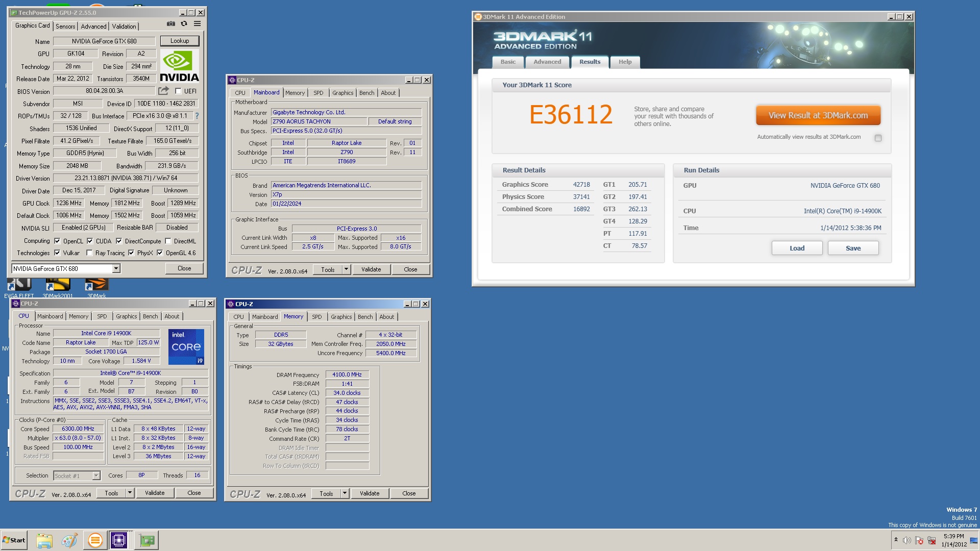Screen dimensions: 980x551
Task: Click the DRAM Frequency 4100.0 MHz value
Action: coord(347,374)
